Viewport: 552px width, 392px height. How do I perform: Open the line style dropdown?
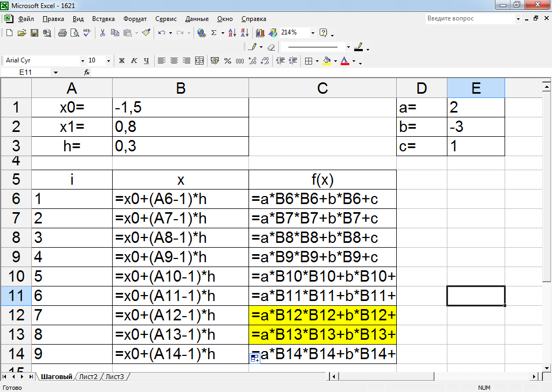[x=348, y=47]
